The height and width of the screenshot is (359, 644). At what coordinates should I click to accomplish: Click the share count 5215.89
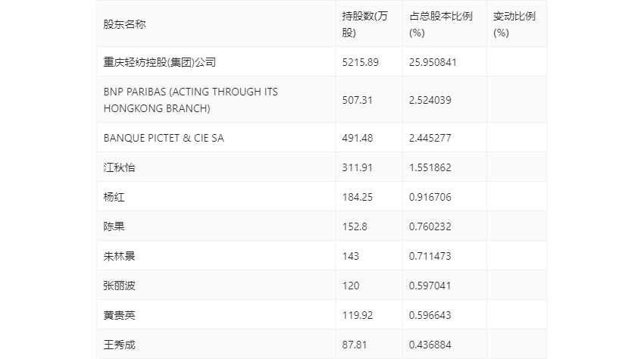point(360,62)
